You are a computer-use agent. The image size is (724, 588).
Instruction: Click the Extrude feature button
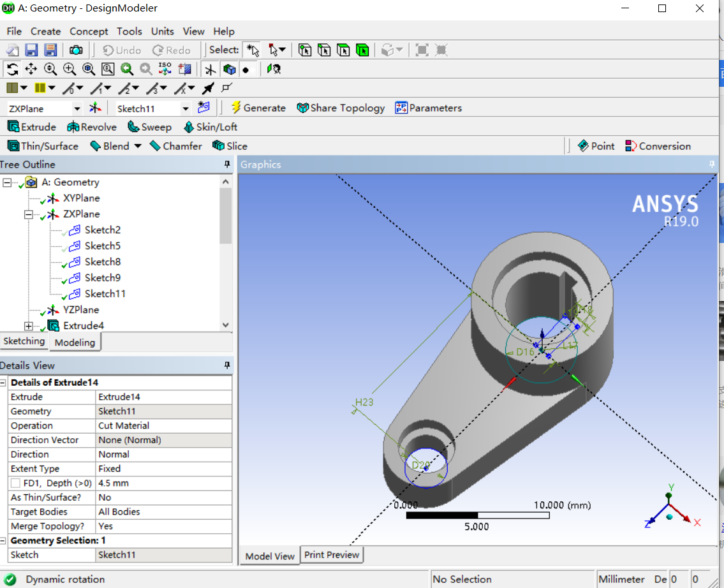[32, 127]
